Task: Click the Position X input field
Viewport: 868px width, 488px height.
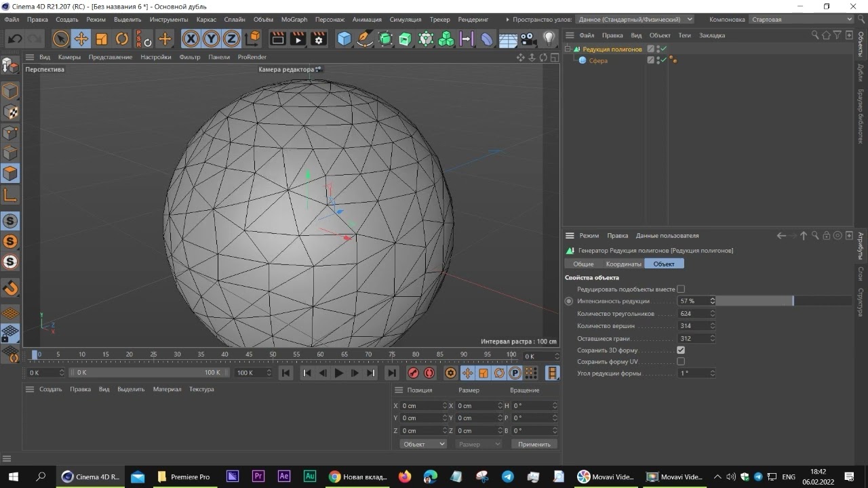Action: [423, 406]
